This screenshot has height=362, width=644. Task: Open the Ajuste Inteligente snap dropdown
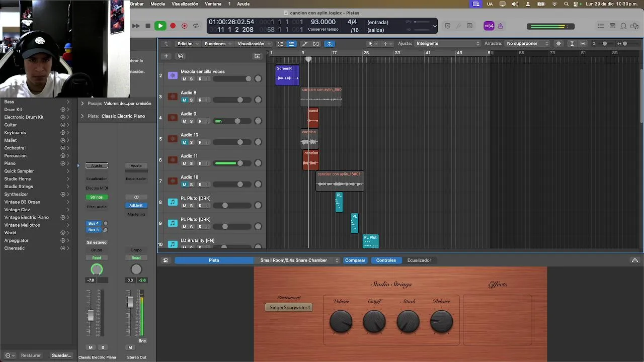pos(448,44)
